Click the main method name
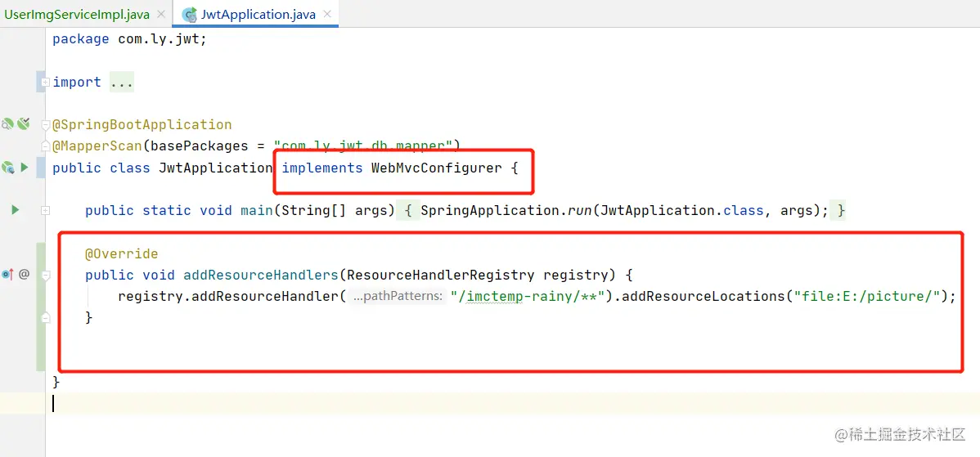The image size is (980, 457). coord(256,210)
